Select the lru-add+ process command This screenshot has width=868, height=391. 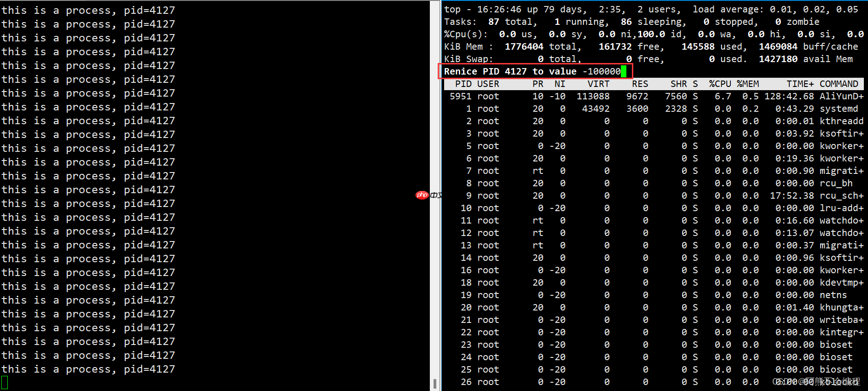[842, 208]
